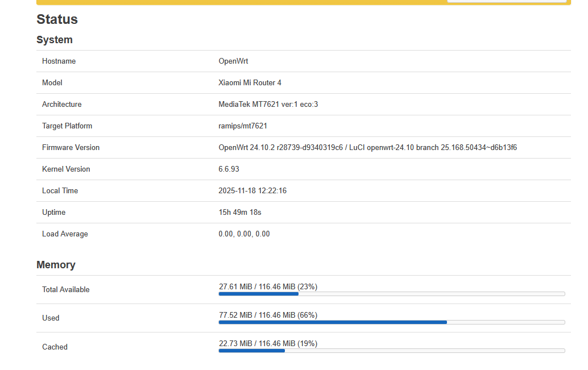Viewport: 588px width, 370px height.
Task: Click the Load Average values
Action: click(x=244, y=234)
